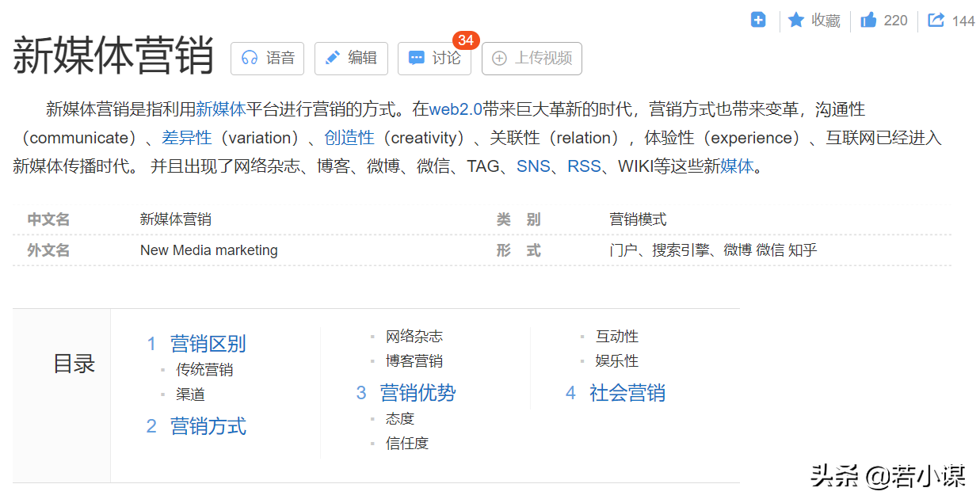The height and width of the screenshot is (503, 980).
Task: Open the 创造性 link
Action: (349, 138)
